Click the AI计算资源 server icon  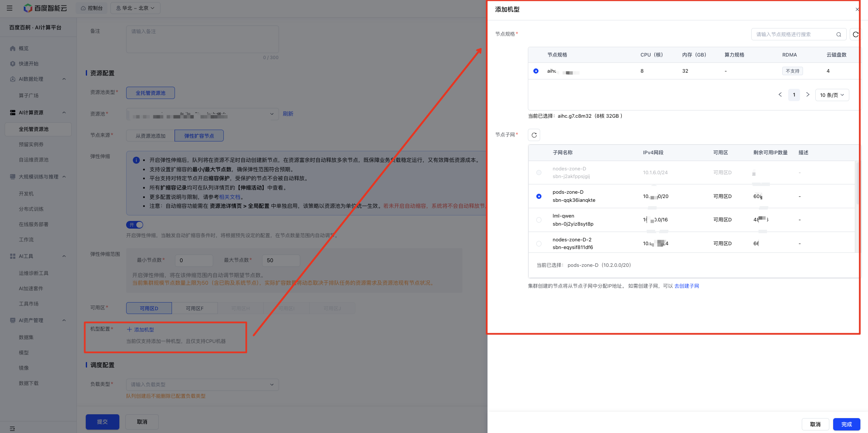click(13, 113)
